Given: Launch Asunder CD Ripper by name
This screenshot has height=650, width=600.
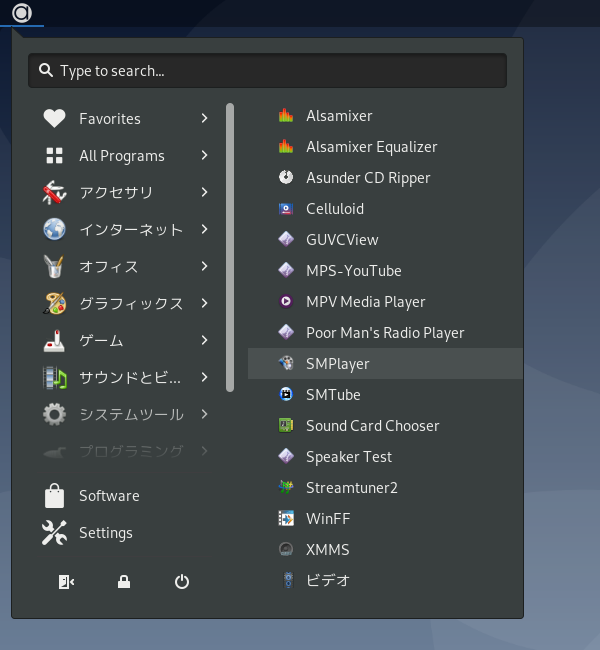Looking at the screenshot, I should [368, 178].
